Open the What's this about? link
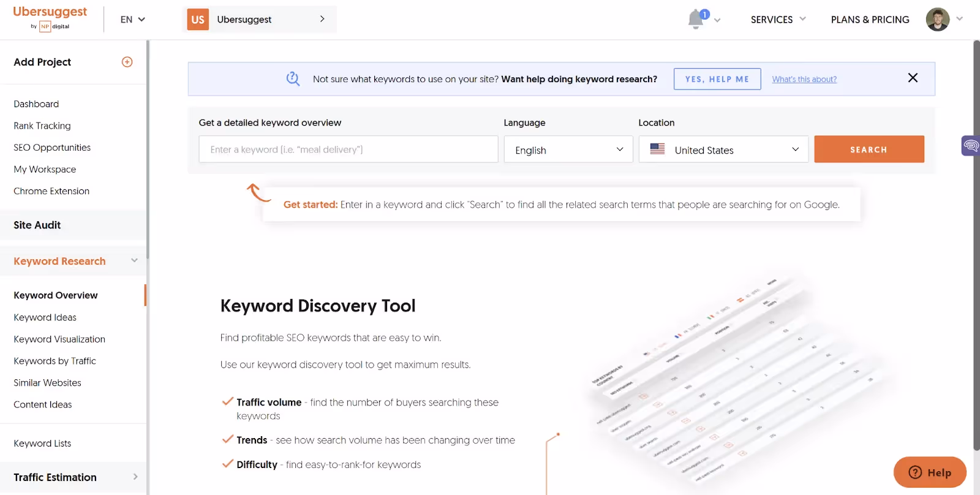The image size is (980, 495). (x=804, y=79)
